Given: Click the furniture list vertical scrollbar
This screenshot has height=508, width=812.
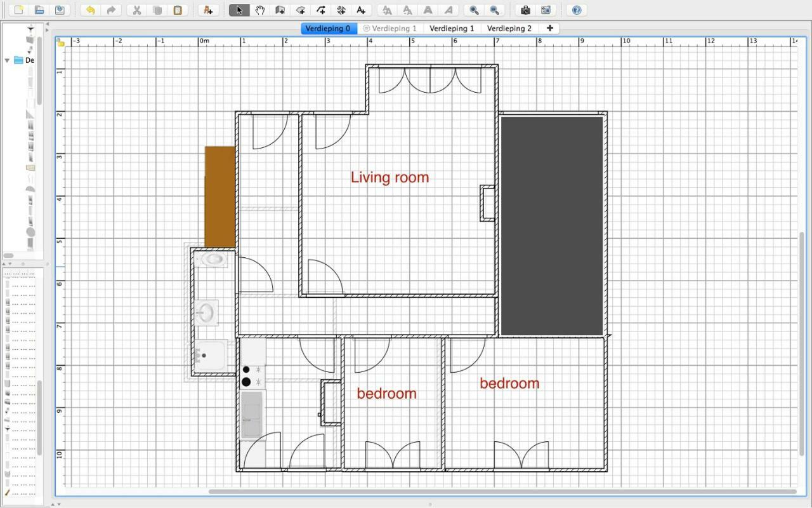Looking at the screenshot, I should pyautogui.click(x=39, y=418).
